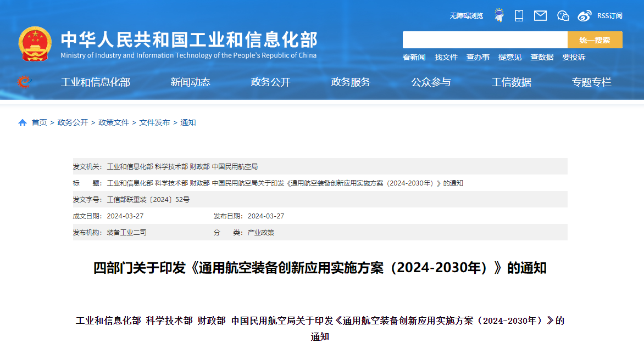This screenshot has width=644, height=343.
Task: Open the Weibo icon in header
Action: tap(585, 15)
